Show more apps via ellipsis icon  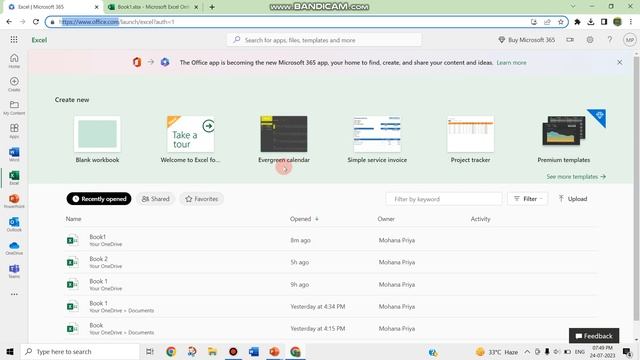tap(14, 294)
